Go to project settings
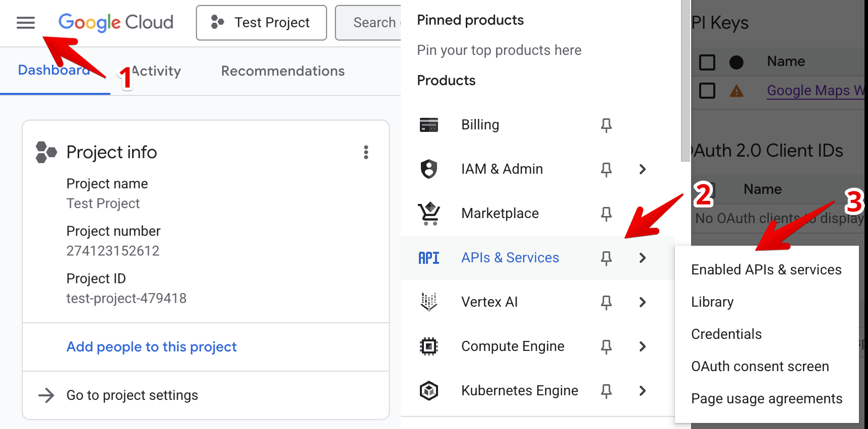The height and width of the screenshot is (429, 868). [x=132, y=395]
